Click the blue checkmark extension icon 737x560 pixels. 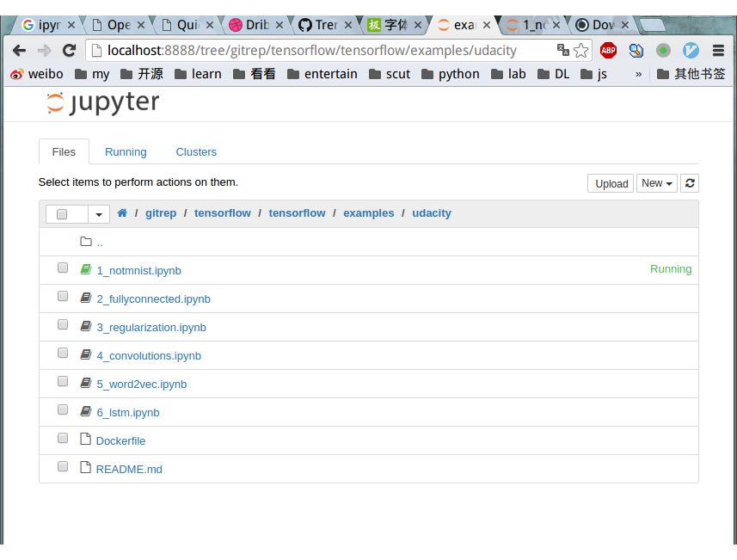(x=691, y=50)
